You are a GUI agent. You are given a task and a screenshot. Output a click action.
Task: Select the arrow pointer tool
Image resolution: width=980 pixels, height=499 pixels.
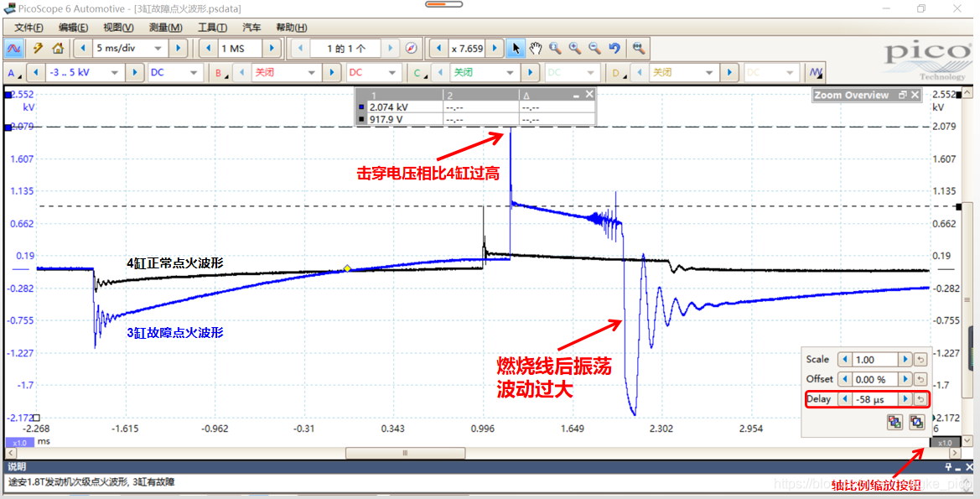click(516, 48)
